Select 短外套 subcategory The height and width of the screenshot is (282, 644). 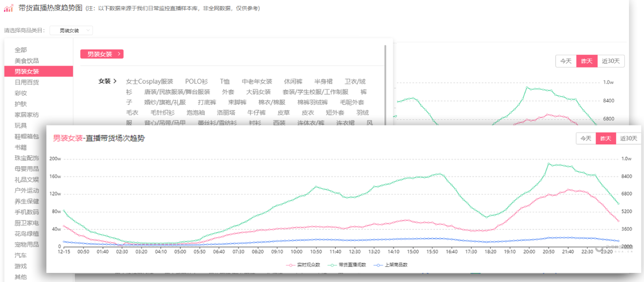pyautogui.click(x=335, y=113)
